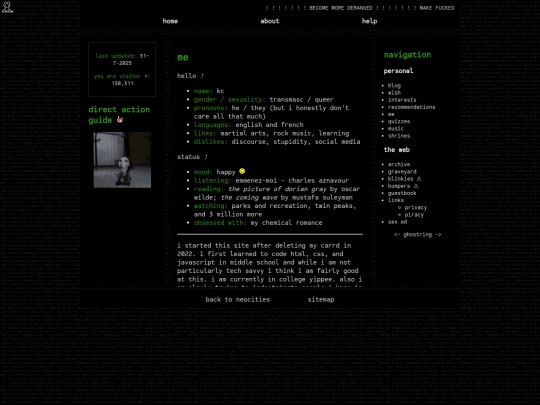Open the piracy sub-link
Image resolution: width=540 pixels, height=405 pixels.
[414, 215]
